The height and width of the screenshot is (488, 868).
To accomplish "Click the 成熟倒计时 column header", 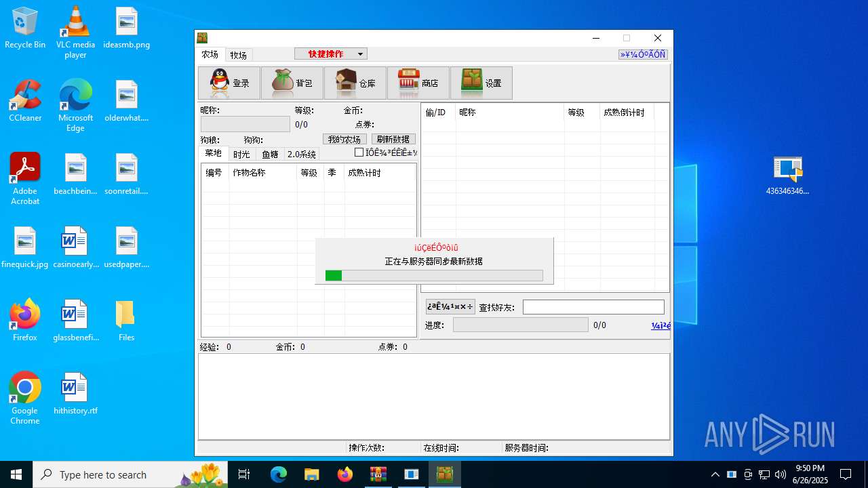I will tap(627, 113).
